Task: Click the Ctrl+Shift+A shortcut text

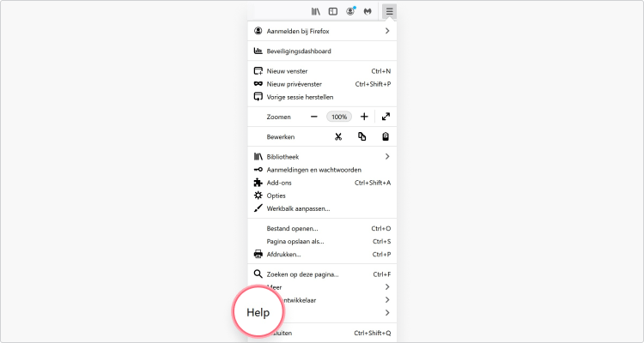Action: click(x=373, y=183)
